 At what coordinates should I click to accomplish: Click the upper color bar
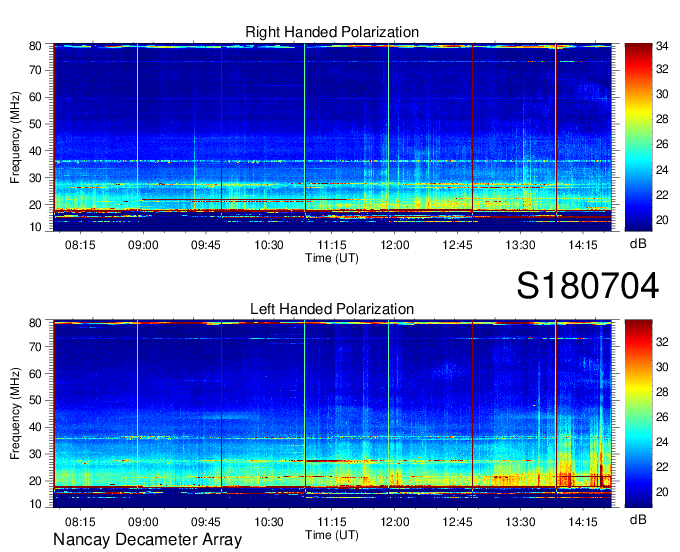(x=638, y=137)
